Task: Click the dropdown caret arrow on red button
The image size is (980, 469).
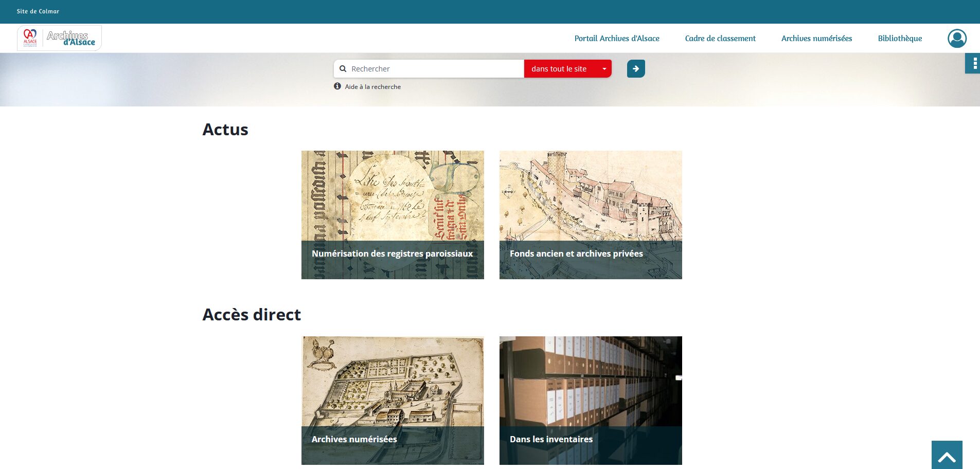Action: pyautogui.click(x=604, y=69)
